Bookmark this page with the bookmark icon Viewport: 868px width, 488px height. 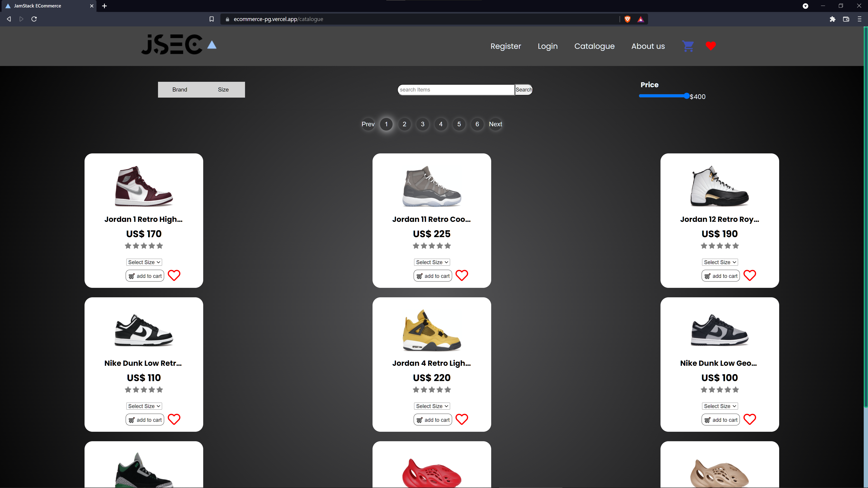pos(212,19)
